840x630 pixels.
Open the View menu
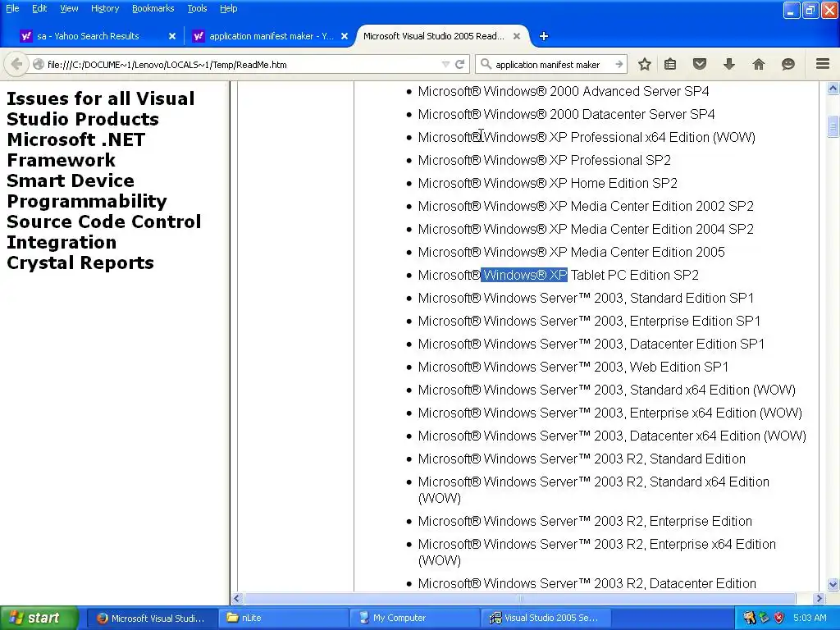(x=69, y=8)
